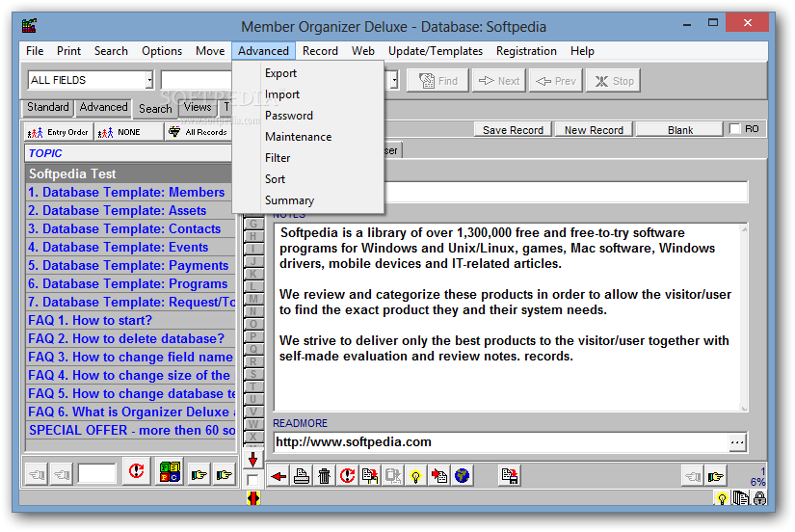Select record 'FAQ 1. How to start?'
Screen dimensions: 795x532
click(x=130, y=321)
